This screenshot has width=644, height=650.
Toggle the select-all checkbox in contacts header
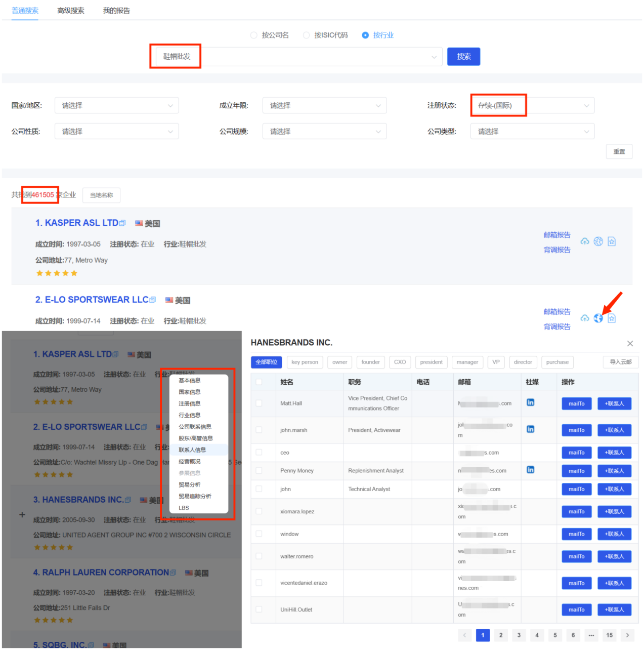pos(259,382)
